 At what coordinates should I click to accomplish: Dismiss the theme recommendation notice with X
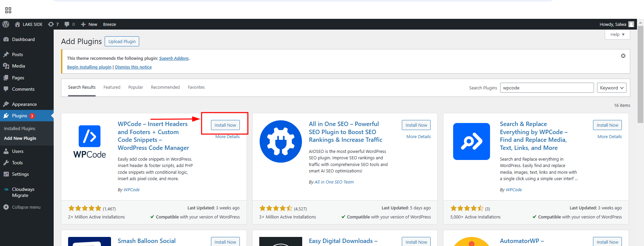623,56
